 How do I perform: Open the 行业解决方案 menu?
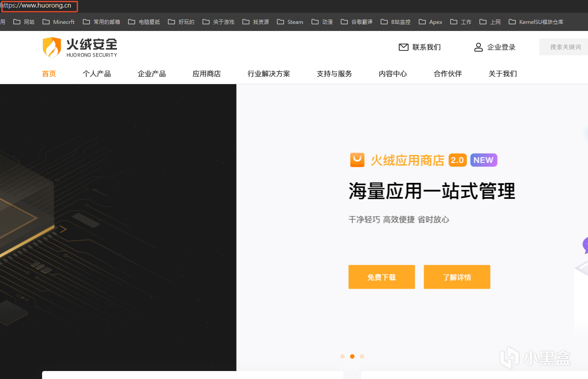[269, 73]
